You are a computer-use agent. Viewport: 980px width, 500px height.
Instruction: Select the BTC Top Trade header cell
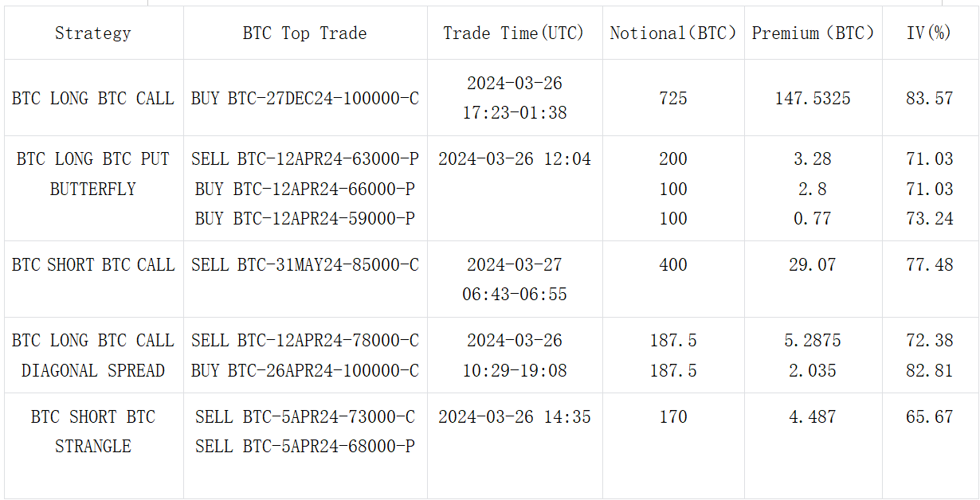coord(304,33)
